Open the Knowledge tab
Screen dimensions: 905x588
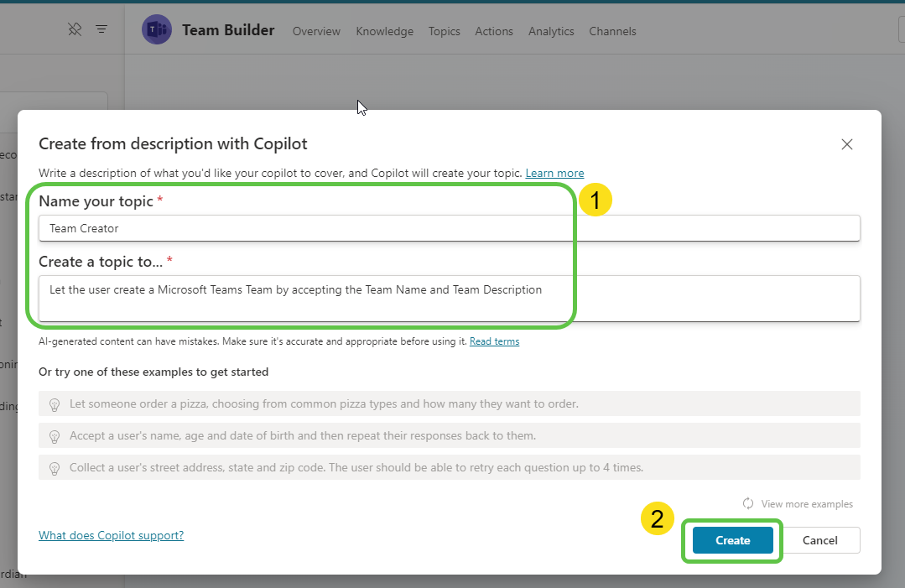[x=384, y=31]
